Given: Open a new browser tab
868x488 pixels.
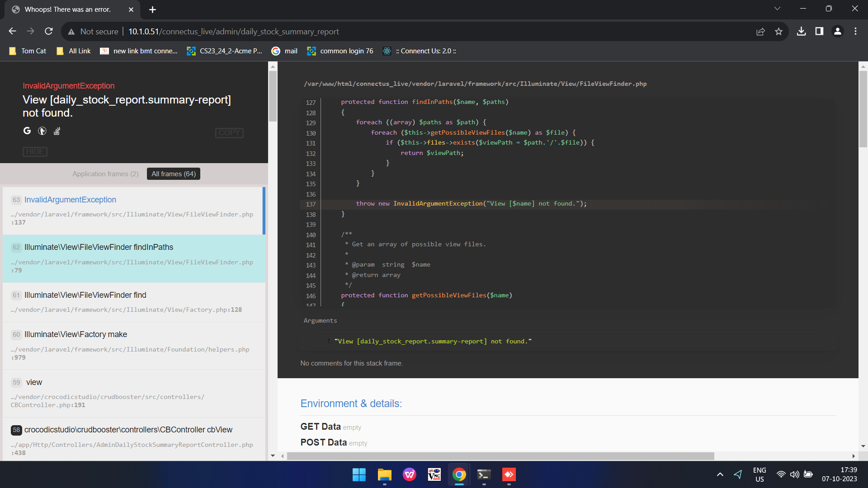Looking at the screenshot, I should 152,9.
